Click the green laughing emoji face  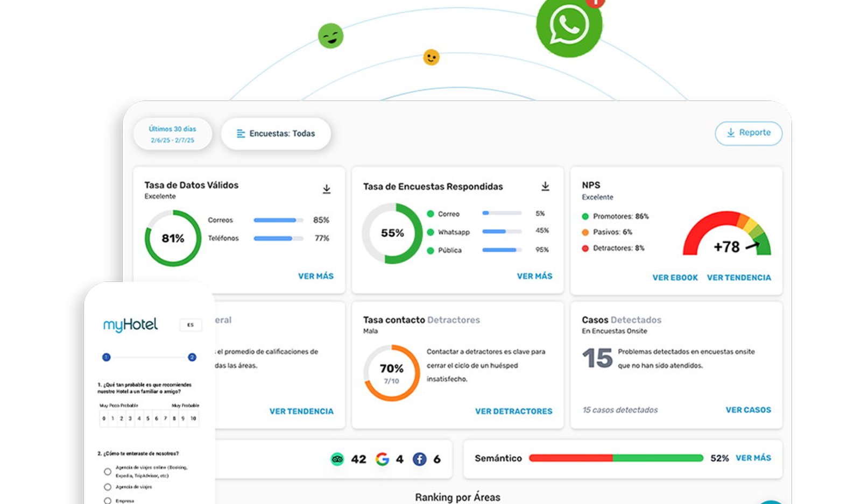click(330, 36)
